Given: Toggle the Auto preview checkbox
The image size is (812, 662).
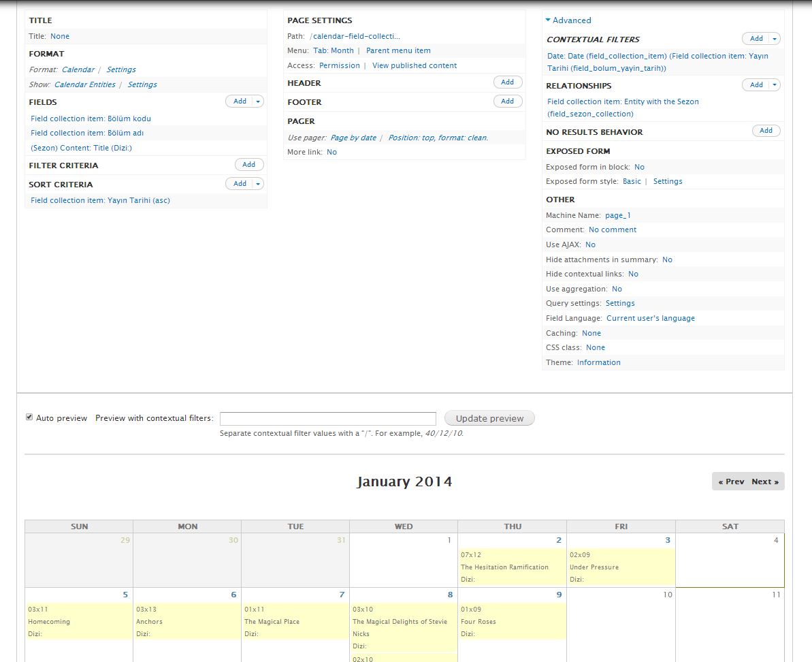Looking at the screenshot, I should tap(29, 417).
